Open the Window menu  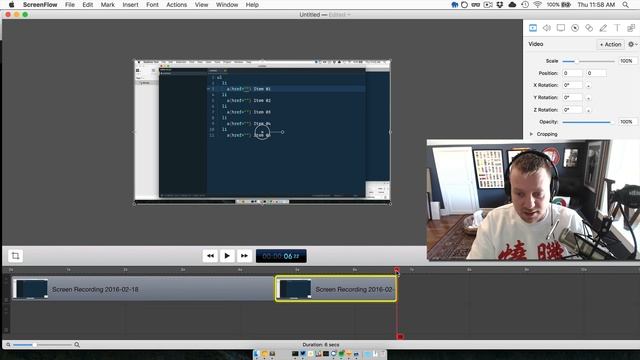tap(227, 5)
